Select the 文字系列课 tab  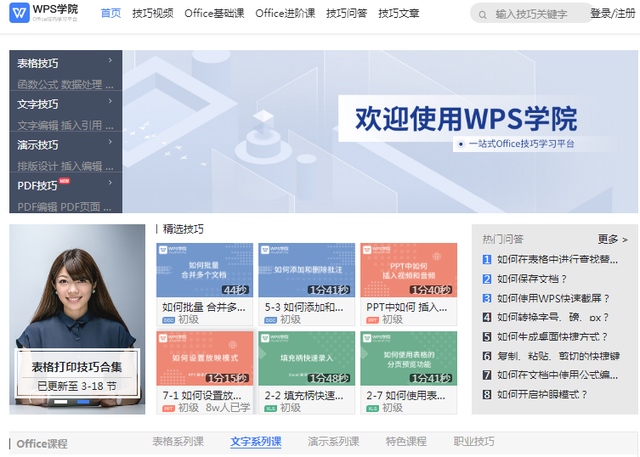pos(256,441)
